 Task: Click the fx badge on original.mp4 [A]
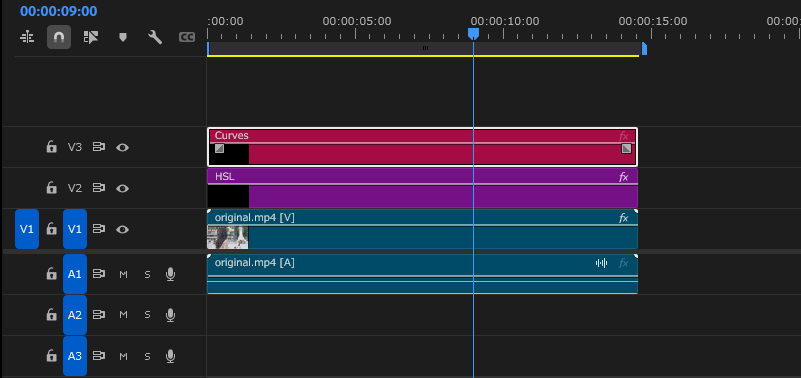[623, 263]
